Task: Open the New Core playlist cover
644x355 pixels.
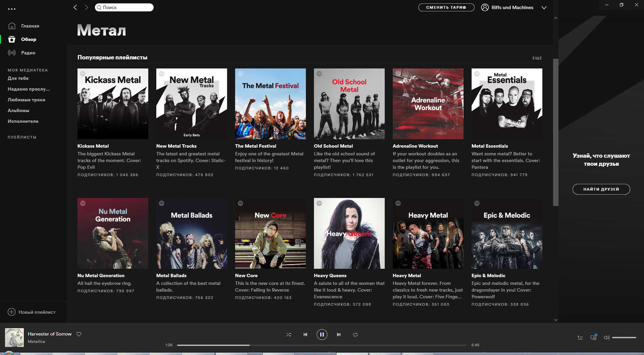Action: coord(270,233)
